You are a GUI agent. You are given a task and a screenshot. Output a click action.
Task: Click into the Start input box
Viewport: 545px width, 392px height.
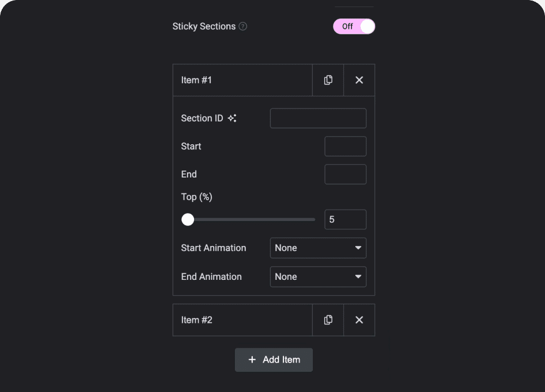click(346, 146)
